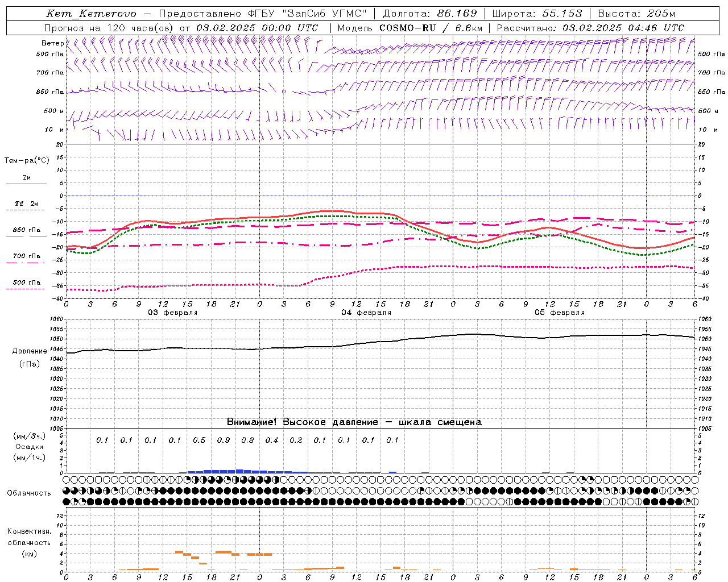Click the '0.8' precipitation value
Viewport: 728px width, 582px height.
coord(247,440)
